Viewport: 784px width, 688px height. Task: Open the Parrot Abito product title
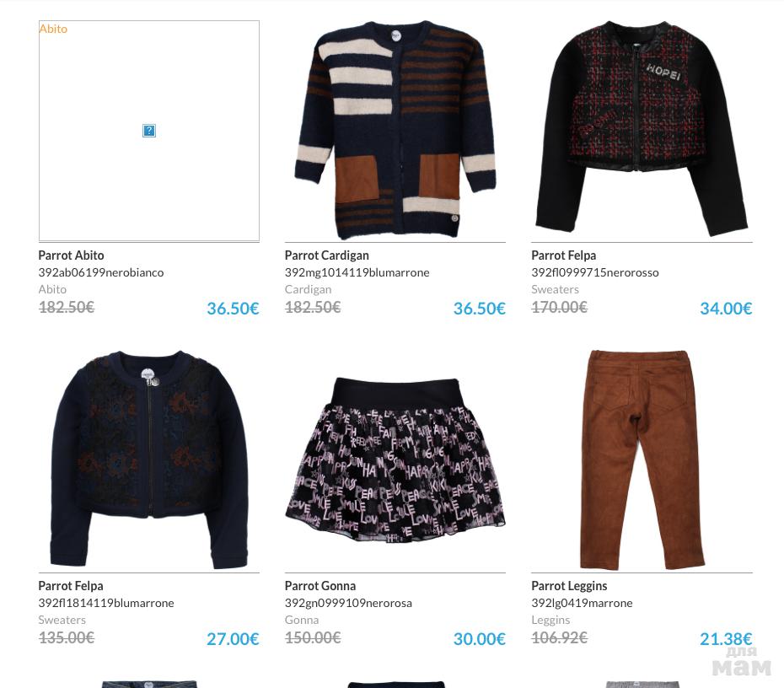(x=71, y=255)
